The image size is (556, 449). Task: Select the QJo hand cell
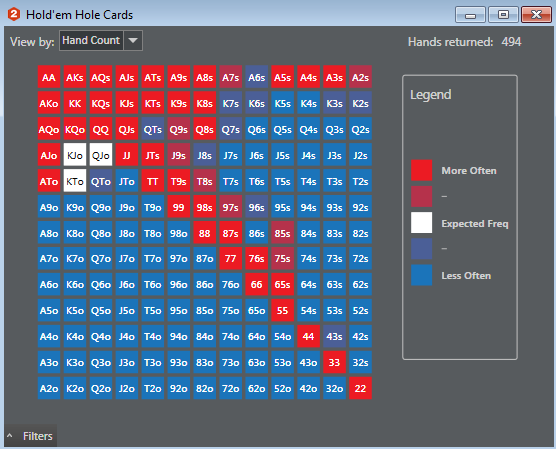click(101, 155)
